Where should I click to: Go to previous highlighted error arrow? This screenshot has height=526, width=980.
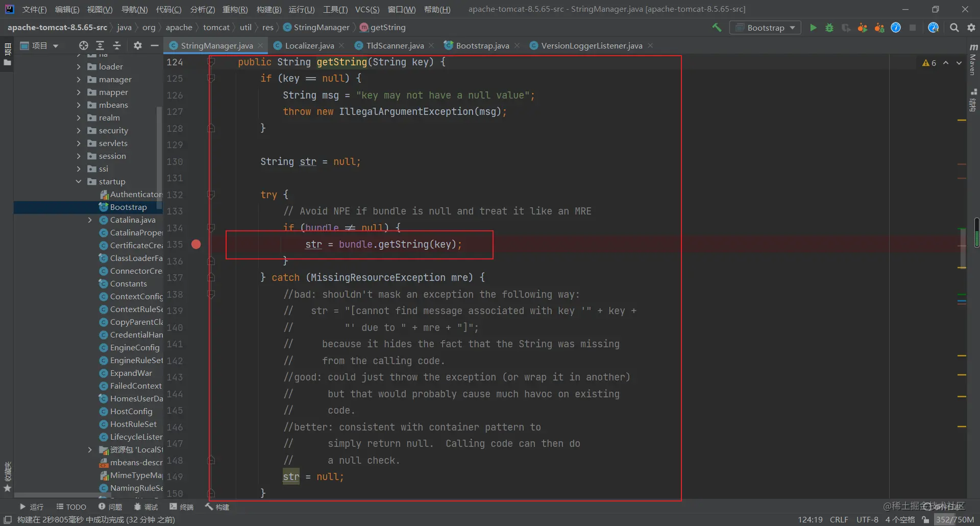(x=946, y=63)
